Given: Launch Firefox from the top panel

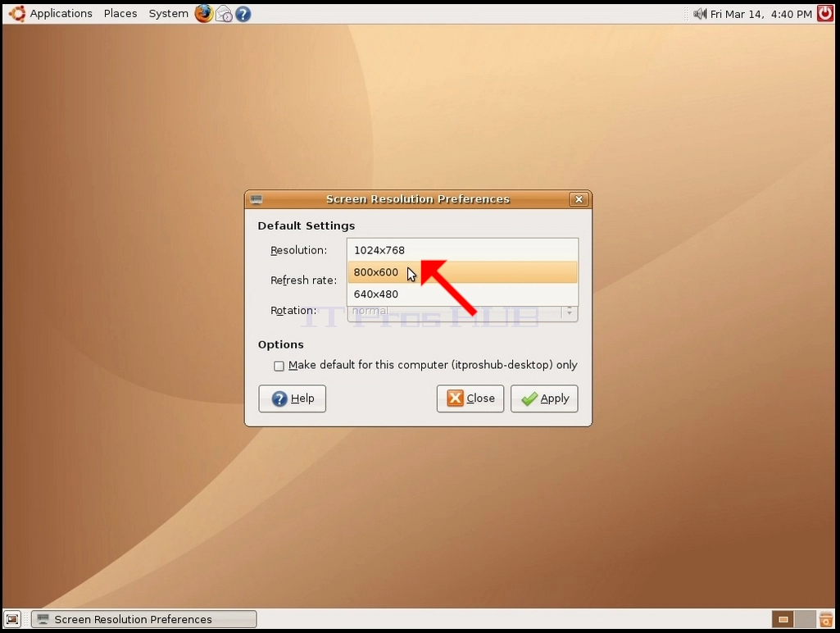Looking at the screenshot, I should (x=203, y=13).
